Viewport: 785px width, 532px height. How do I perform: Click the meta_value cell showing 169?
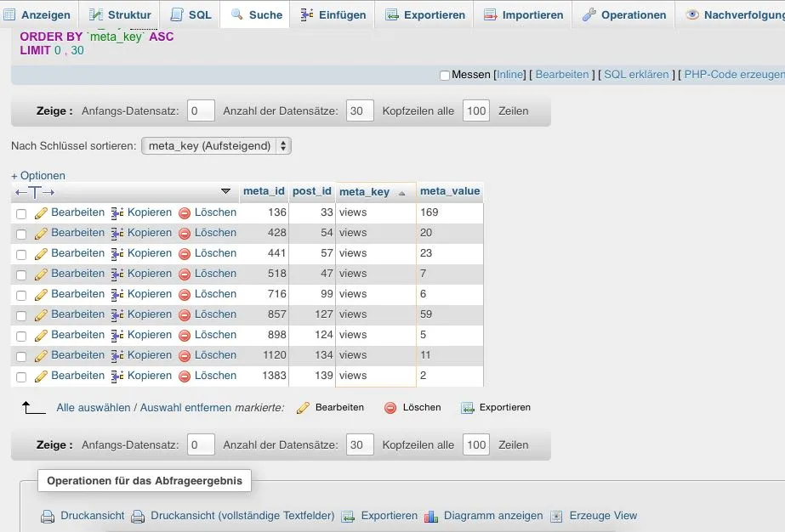pos(450,212)
